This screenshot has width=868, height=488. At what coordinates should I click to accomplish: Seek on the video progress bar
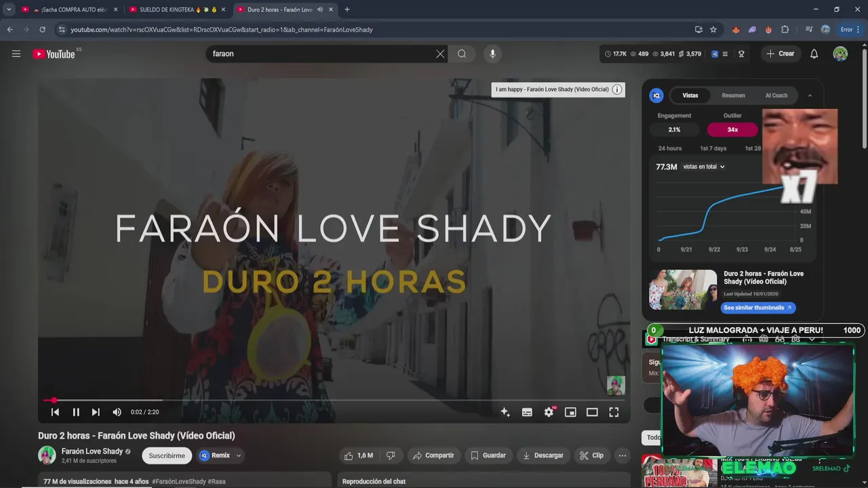[334, 401]
